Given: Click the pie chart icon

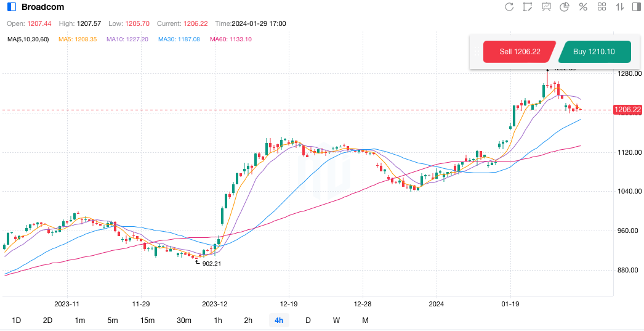Looking at the screenshot, I should [565, 7].
